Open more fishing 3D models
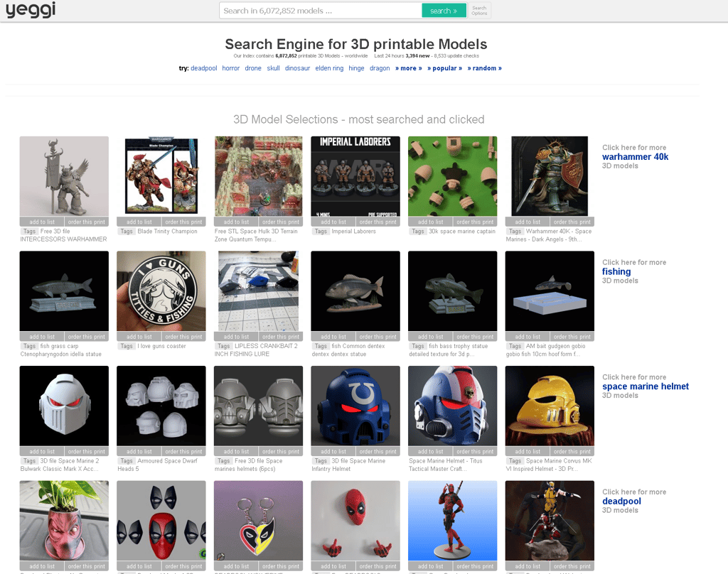Screen dimensions: 728x574 point(616,272)
